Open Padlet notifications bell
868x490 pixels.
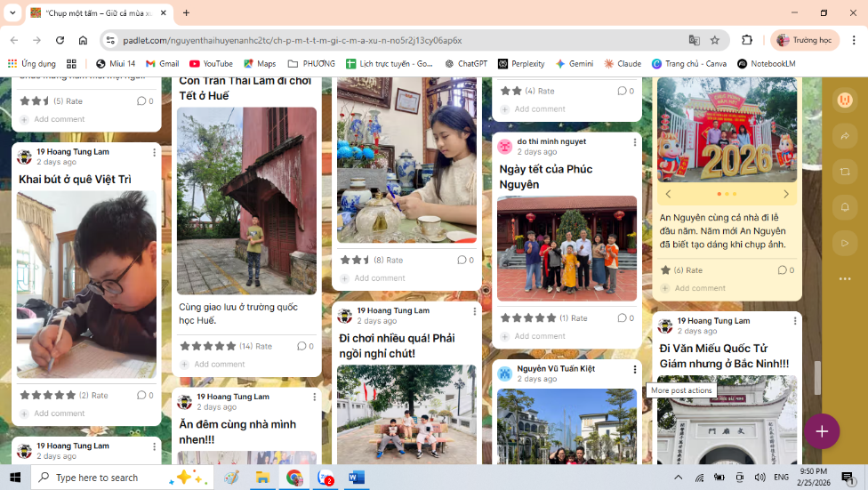click(844, 206)
